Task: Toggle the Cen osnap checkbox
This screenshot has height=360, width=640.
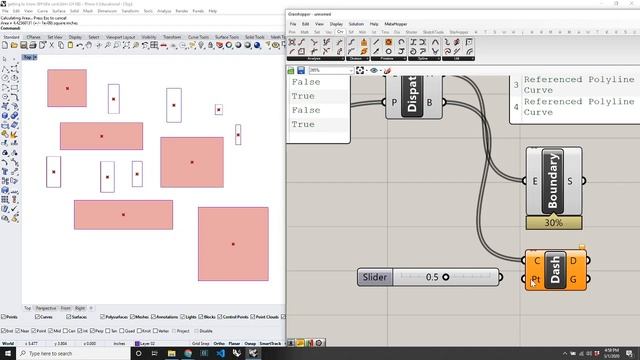Action: tap(65, 331)
